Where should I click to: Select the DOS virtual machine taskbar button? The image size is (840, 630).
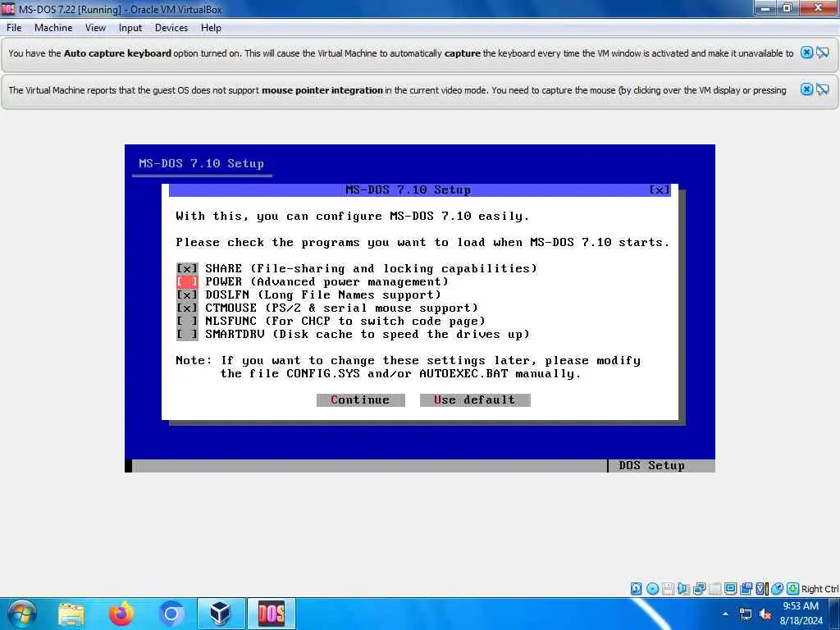[272, 614]
